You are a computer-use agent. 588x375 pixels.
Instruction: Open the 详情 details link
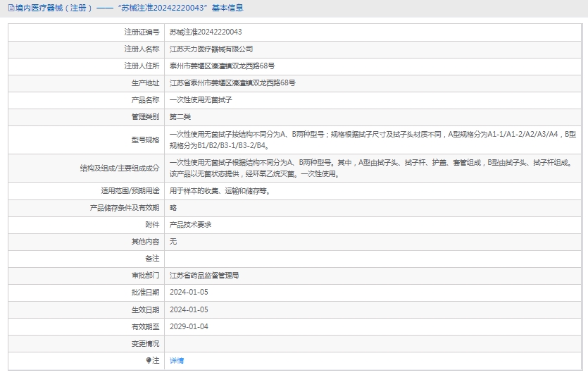tap(177, 360)
